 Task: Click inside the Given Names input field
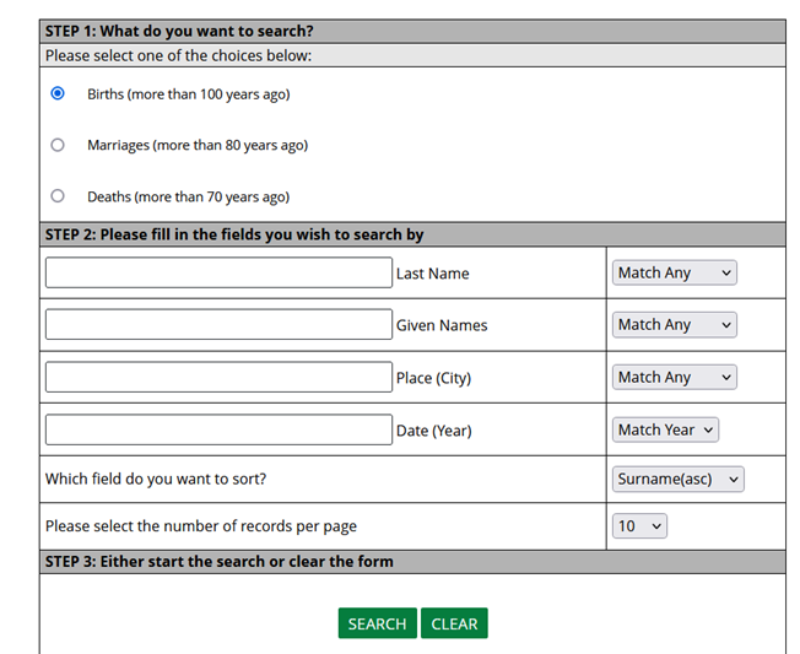click(218, 324)
